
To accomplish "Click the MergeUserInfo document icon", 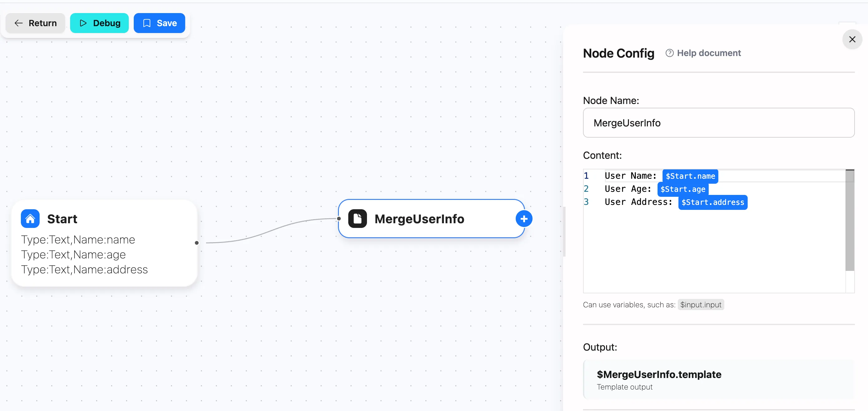I will click(x=356, y=219).
